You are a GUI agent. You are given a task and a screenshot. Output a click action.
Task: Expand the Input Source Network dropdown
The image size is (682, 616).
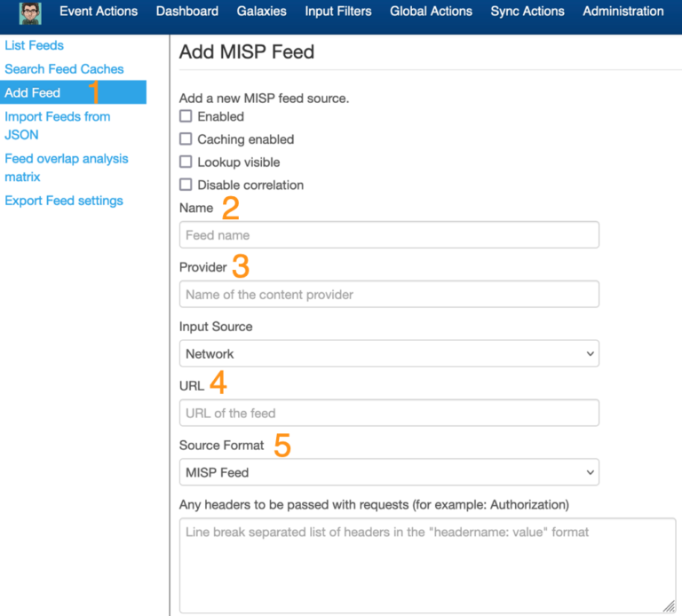pyautogui.click(x=389, y=353)
